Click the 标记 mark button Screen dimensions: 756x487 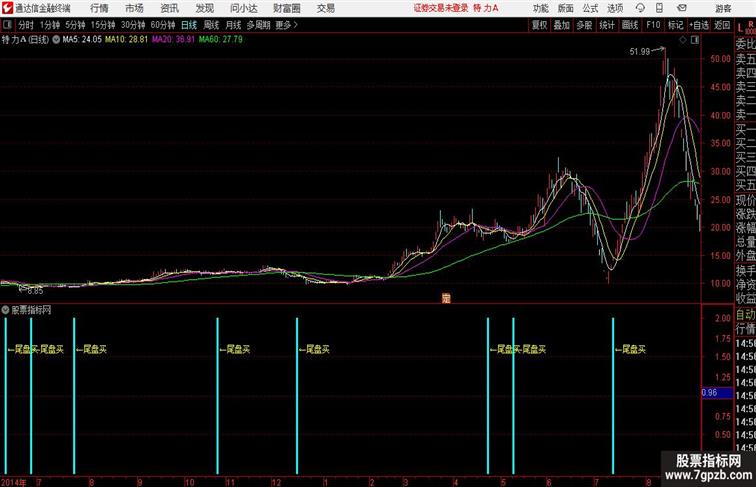675,25
